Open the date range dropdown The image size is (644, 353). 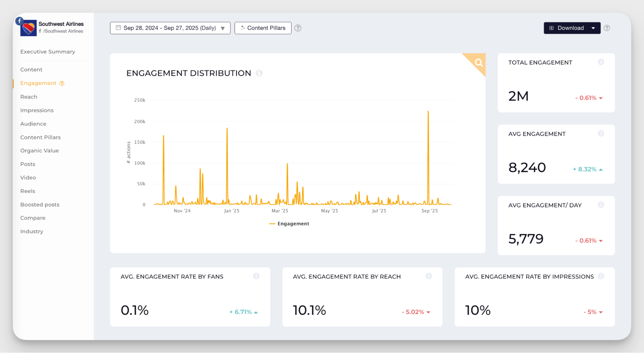point(170,28)
